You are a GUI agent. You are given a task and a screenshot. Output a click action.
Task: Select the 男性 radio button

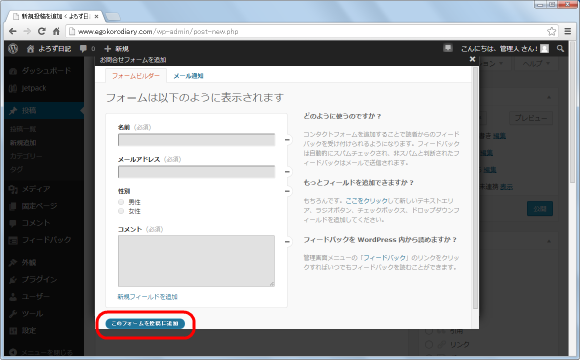coord(121,202)
